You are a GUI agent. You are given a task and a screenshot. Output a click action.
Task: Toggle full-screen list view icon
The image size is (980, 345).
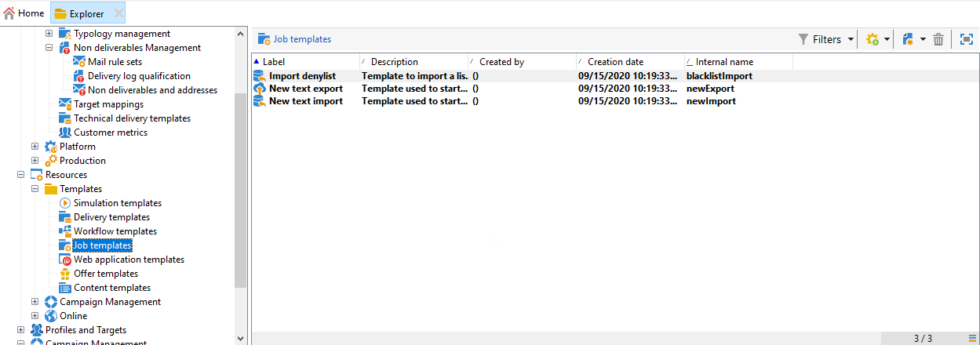point(967,39)
